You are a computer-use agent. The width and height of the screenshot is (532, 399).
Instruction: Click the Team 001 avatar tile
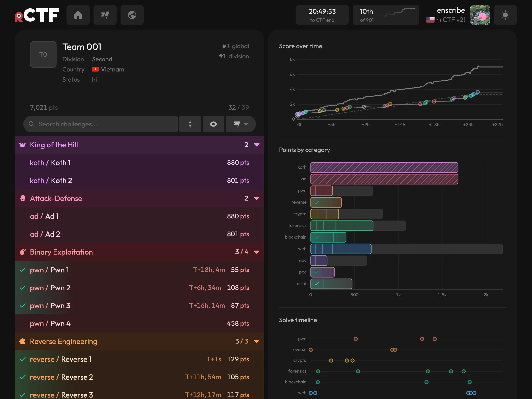tap(43, 55)
